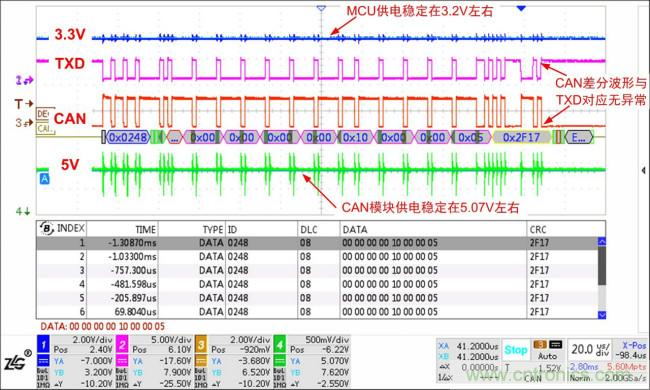Click the decode table scrollbar thumb

pyautogui.click(x=602, y=265)
